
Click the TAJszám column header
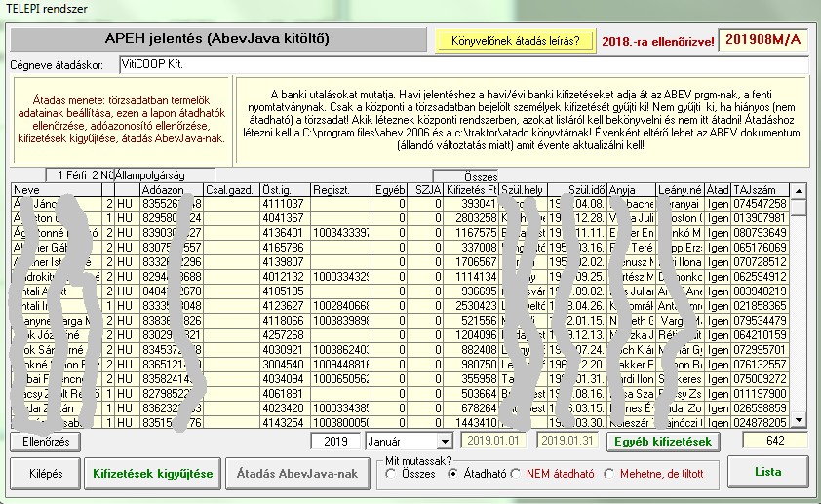coord(761,190)
